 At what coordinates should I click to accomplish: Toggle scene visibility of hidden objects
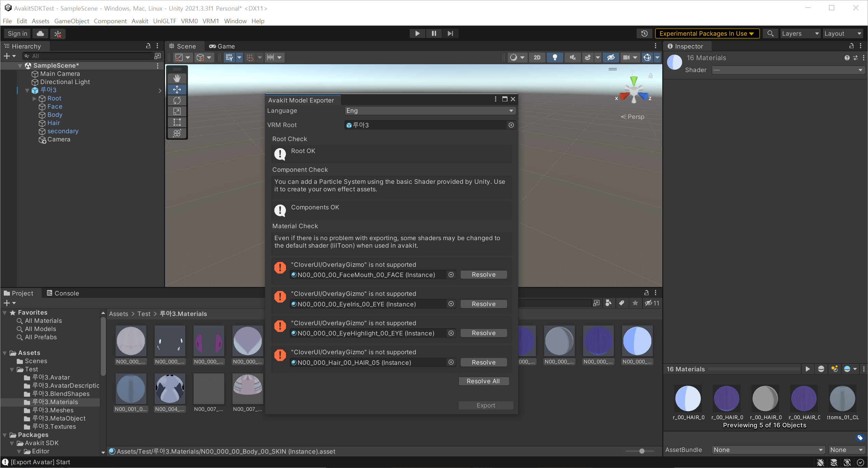tap(611, 57)
